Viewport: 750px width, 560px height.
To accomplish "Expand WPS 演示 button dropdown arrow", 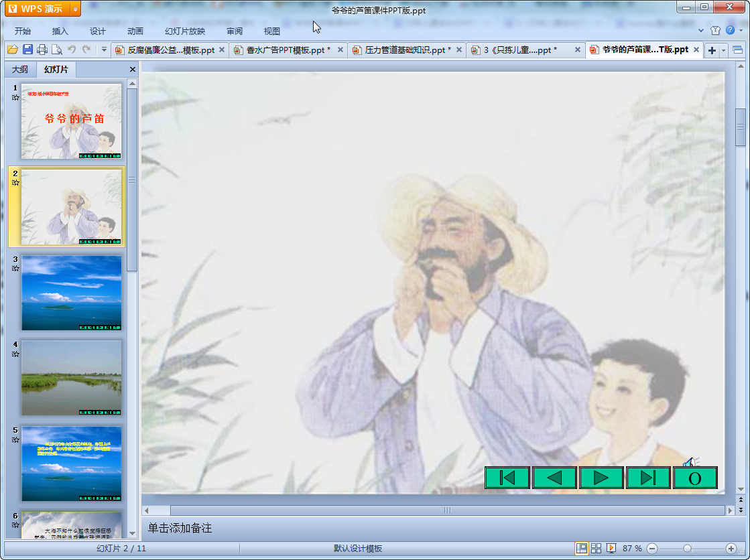I will (75, 9).
